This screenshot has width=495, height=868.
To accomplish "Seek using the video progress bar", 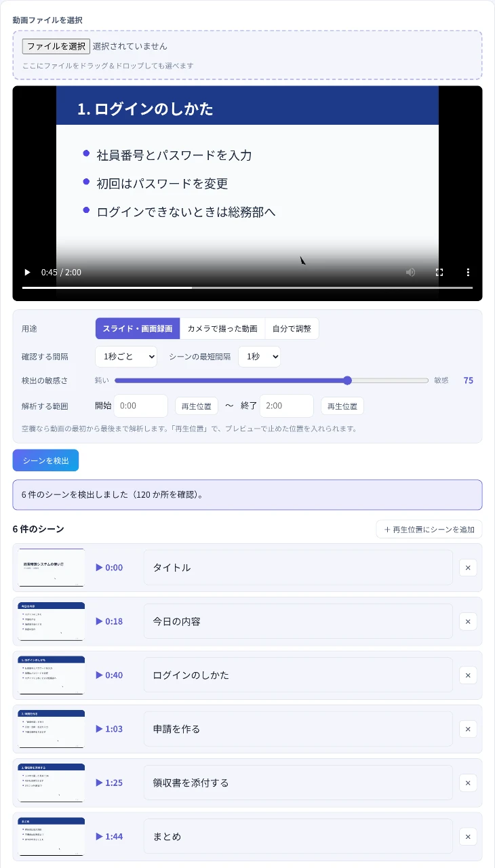I will pyautogui.click(x=248, y=288).
